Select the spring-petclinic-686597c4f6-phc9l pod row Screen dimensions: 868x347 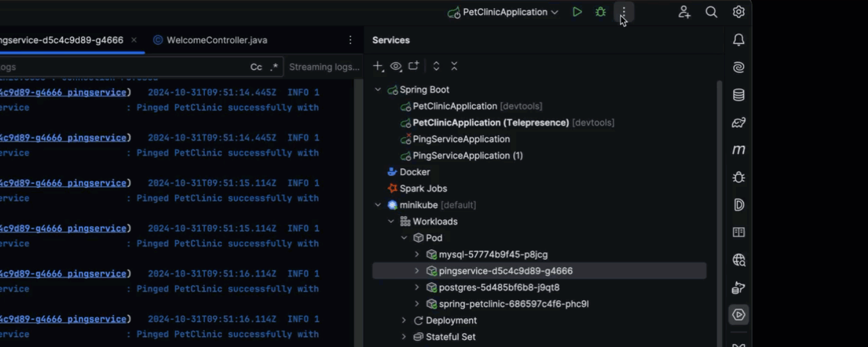539,304
